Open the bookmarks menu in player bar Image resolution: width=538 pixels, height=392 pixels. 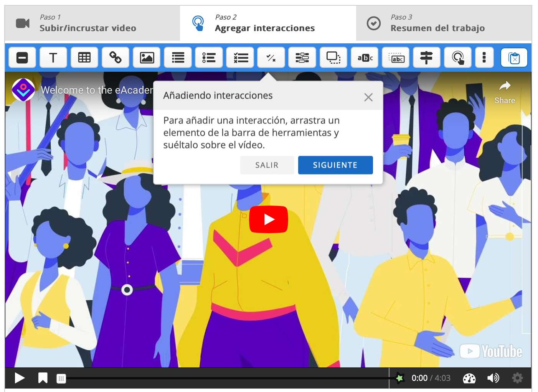pos(43,378)
